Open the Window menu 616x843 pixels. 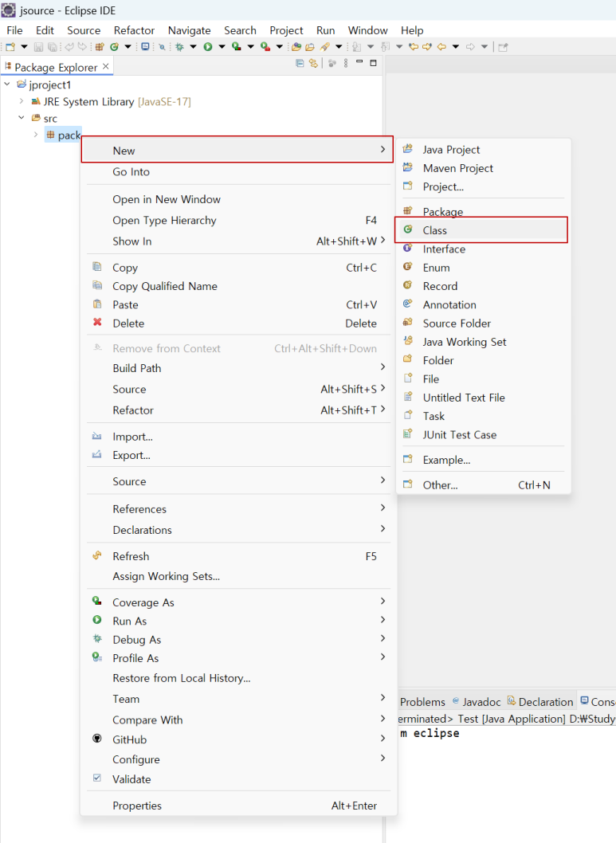click(x=367, y=30)
